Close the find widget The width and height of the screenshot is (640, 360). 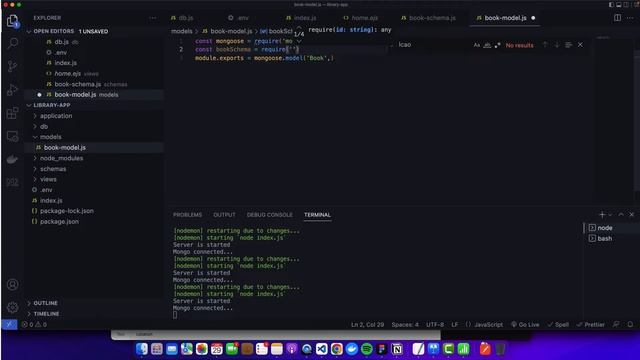coord(580,45)
